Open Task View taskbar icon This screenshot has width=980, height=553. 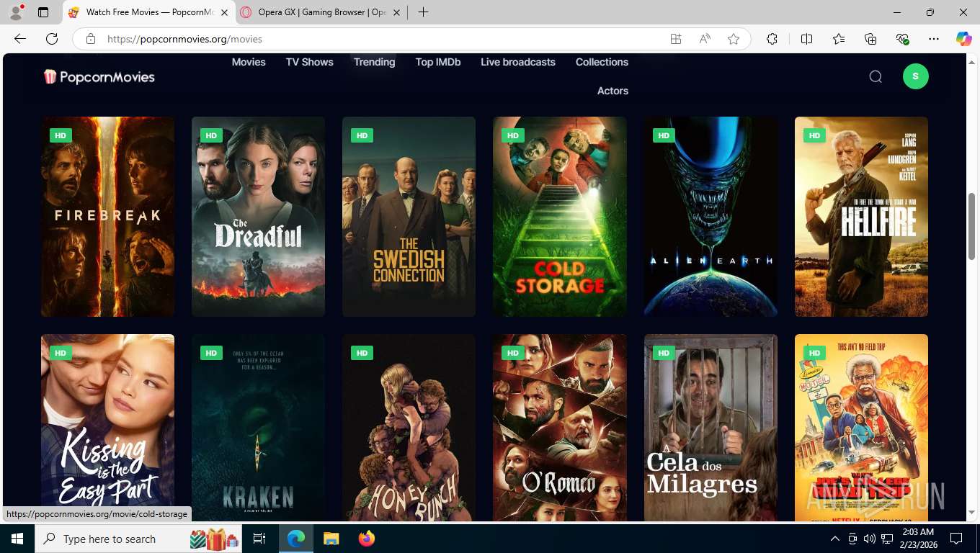click(259, 539)
